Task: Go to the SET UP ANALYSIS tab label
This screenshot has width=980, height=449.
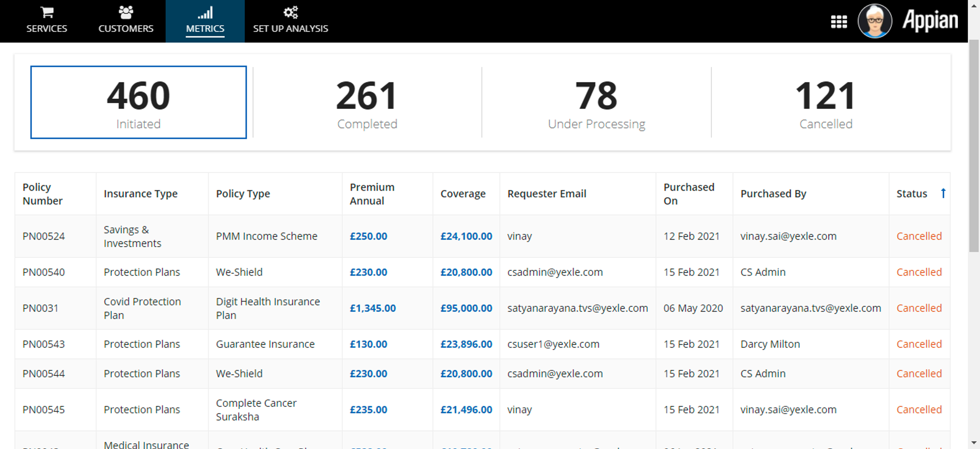Action: point(291,29)
